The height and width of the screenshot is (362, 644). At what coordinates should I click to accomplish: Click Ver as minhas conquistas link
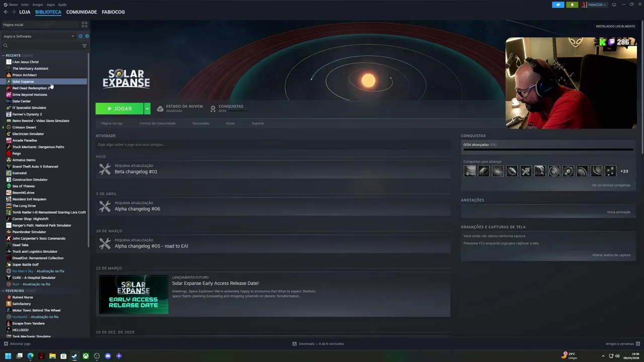tap(611, 185)
